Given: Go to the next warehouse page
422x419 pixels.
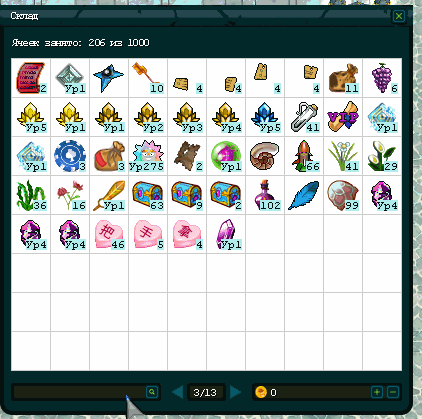Looking at the screenshot, I should click(235, 392).
